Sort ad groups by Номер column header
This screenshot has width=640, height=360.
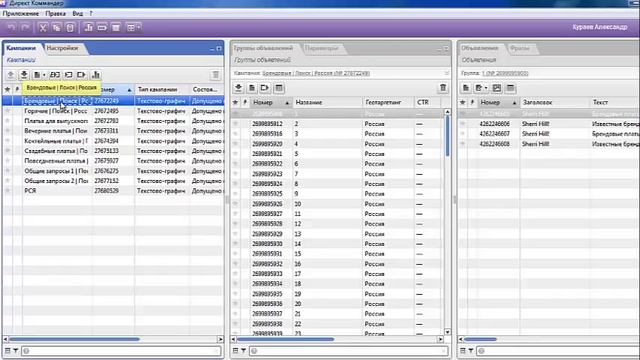click(271, 102)
